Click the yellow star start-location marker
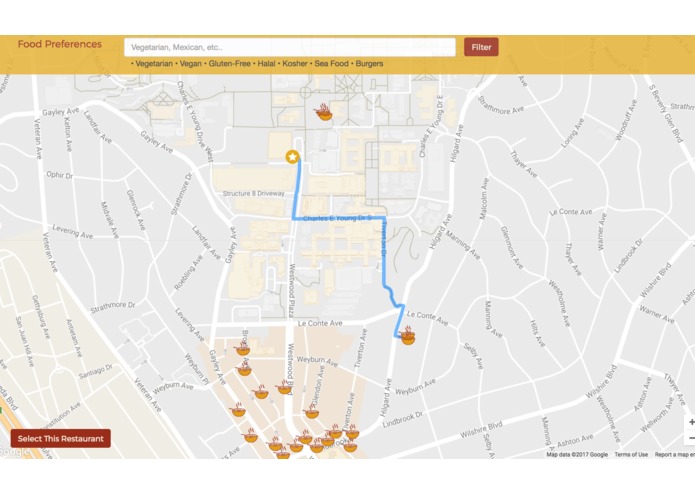The height and width of the screenshot is (494, 695). [292, 156]
